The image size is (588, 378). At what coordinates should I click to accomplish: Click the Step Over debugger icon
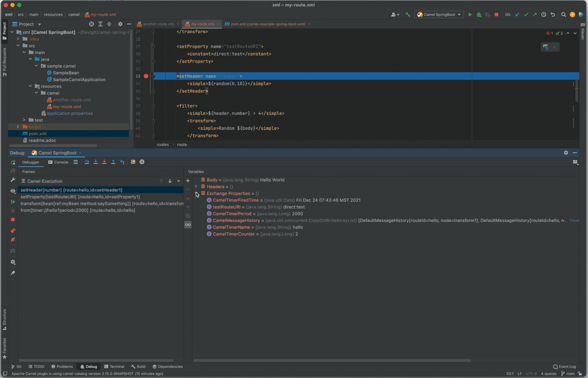point(87,162)
